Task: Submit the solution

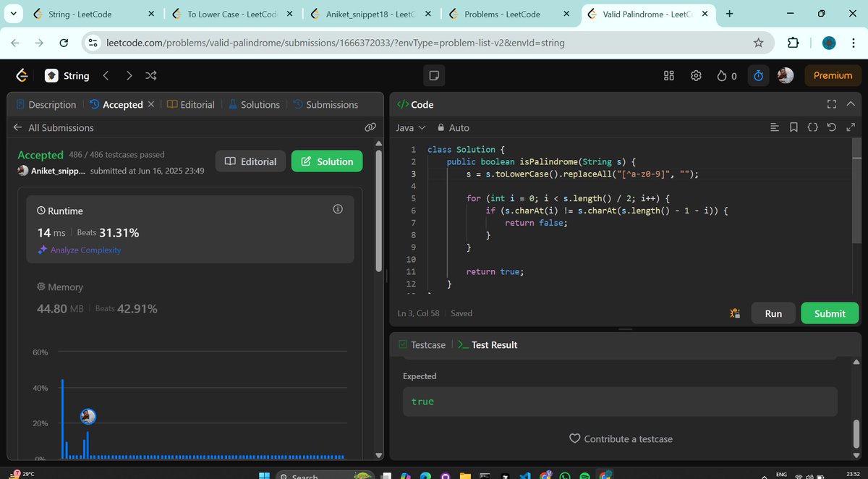Action: [830, 313]
